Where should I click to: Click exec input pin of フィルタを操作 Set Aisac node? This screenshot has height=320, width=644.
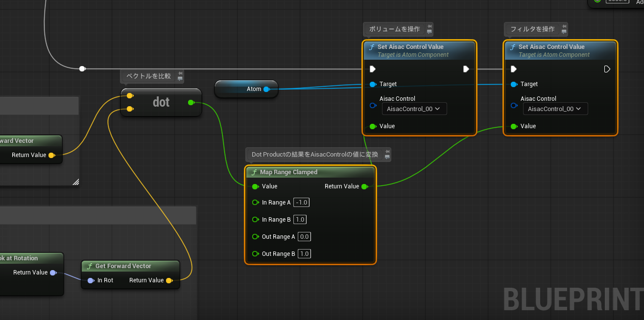(x=514, y=69)
